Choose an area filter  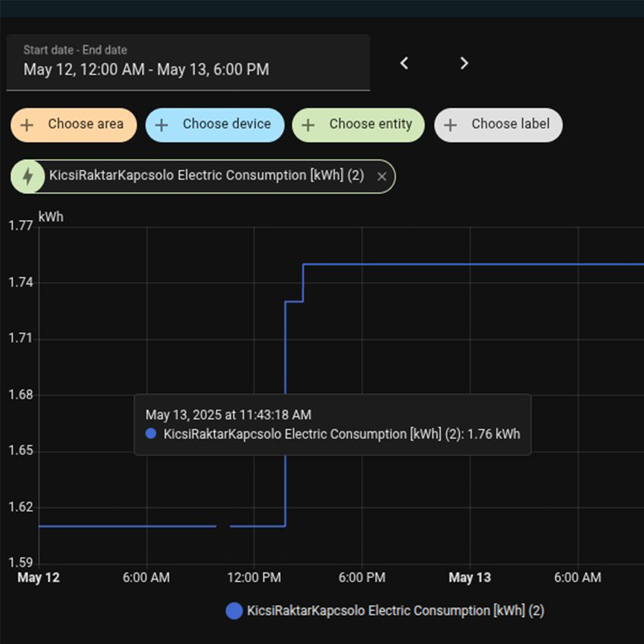[x=74, y=125]
